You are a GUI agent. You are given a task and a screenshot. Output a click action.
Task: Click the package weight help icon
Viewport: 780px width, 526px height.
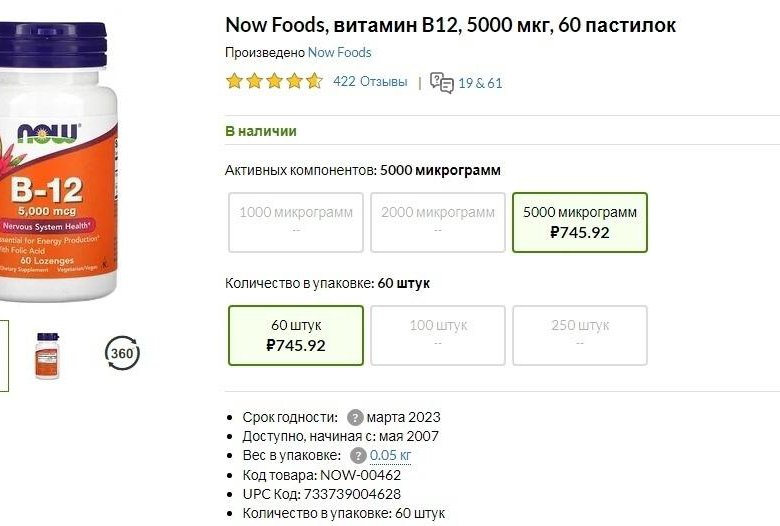tap(358, 455)
